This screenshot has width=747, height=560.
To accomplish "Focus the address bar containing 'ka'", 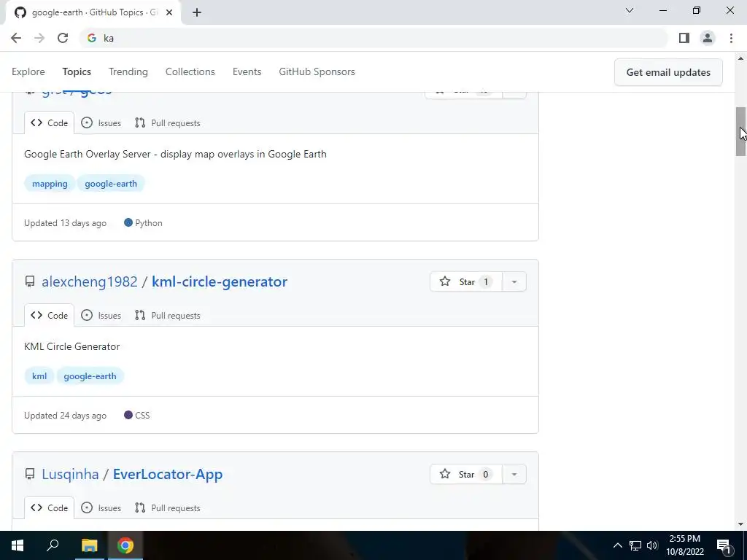I will (x=373, y=38).
